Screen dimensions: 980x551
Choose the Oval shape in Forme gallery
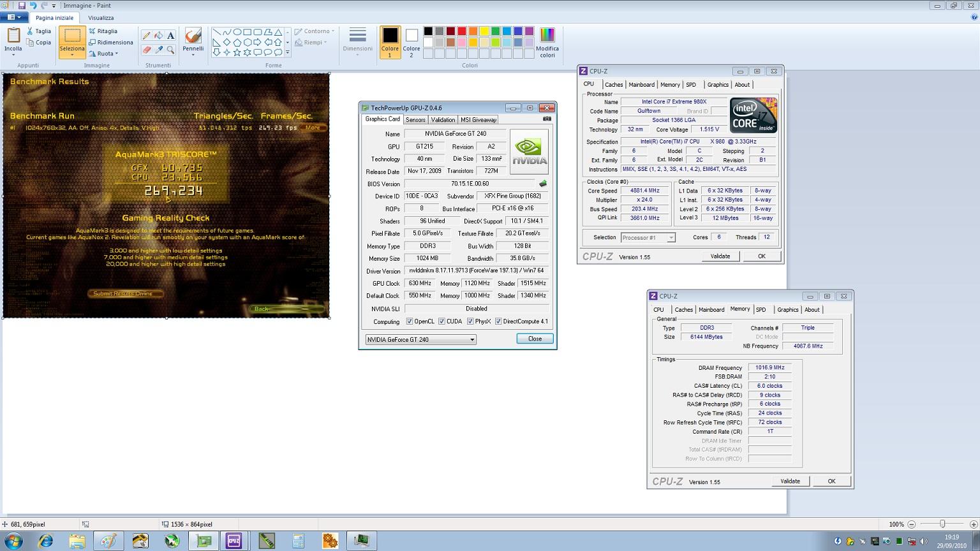tap(237, 32)
